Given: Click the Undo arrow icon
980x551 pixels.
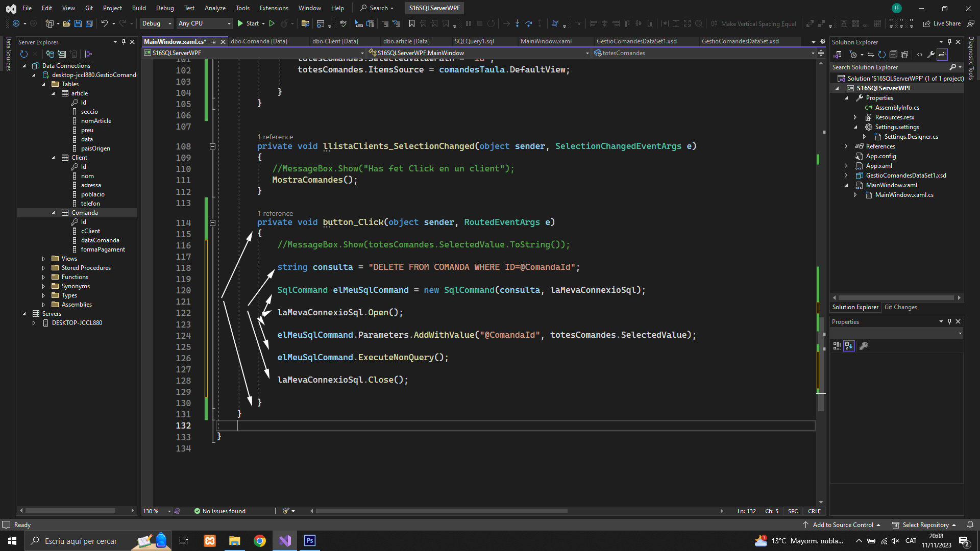Looking at the screenshot, I should [104, 23].
